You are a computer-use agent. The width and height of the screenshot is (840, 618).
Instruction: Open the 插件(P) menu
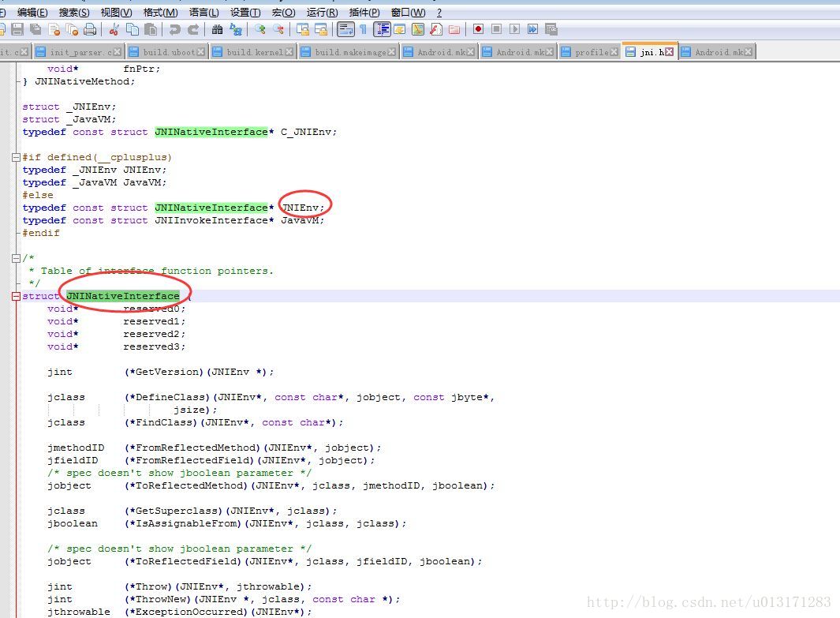(x=364, y=13)
